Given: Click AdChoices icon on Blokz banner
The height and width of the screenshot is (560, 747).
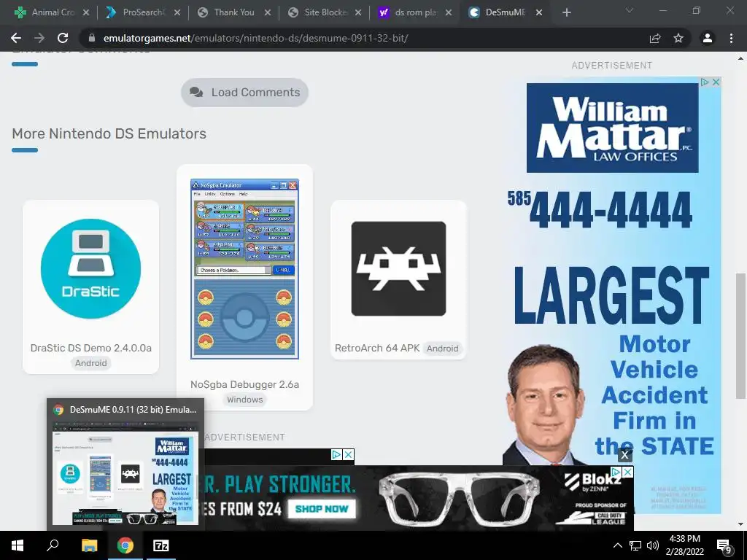Looking at the screenshot, I should tap(616, 472).
